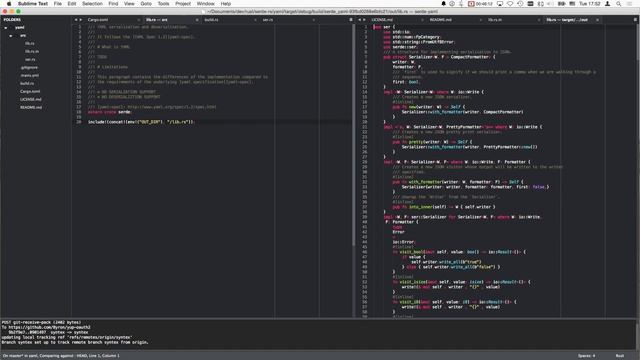Open the Sublime Text application menu
The image size is (640, 360).
[33, 4]
